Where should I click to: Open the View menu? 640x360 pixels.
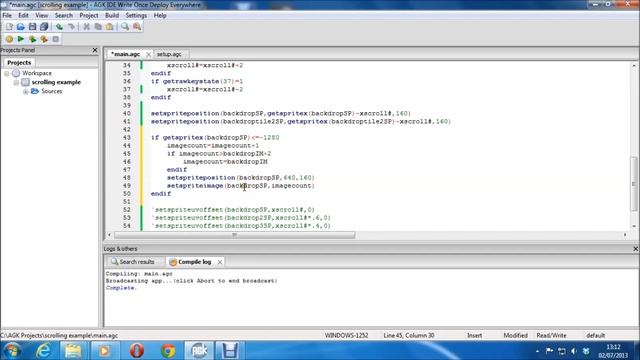pos(42,16)
